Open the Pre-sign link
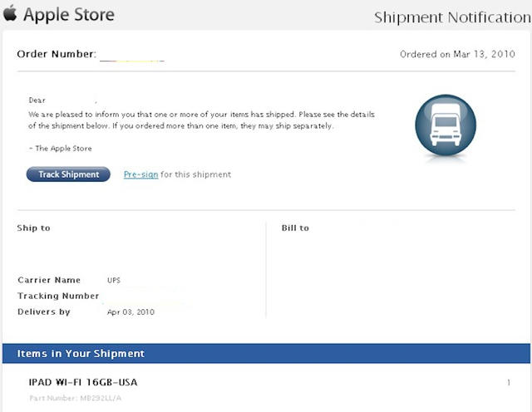The width and height of the screenshot is (532, 412). pyautogui.click(x=140, y=174)
